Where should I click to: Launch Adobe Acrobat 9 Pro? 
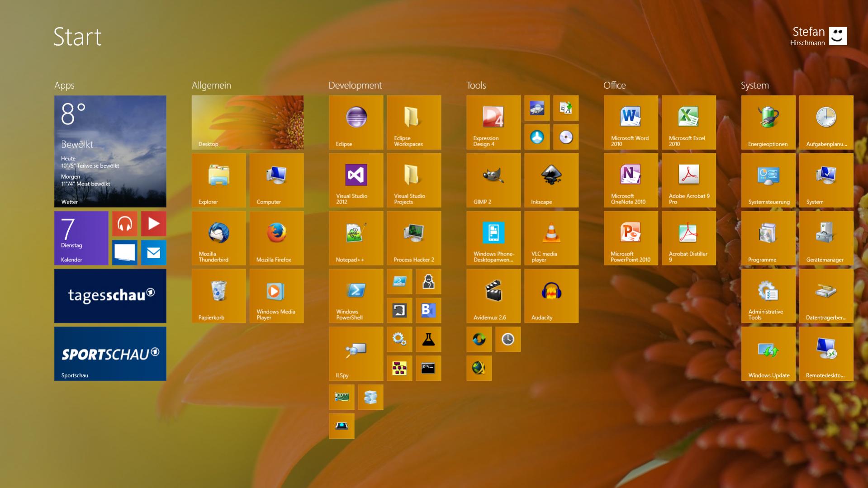click(689, 180)
